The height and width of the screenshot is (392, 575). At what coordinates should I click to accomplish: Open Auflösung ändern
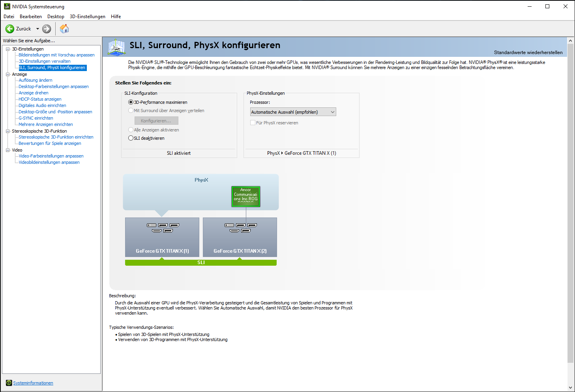pyautogui.click(x=36, y=80)
